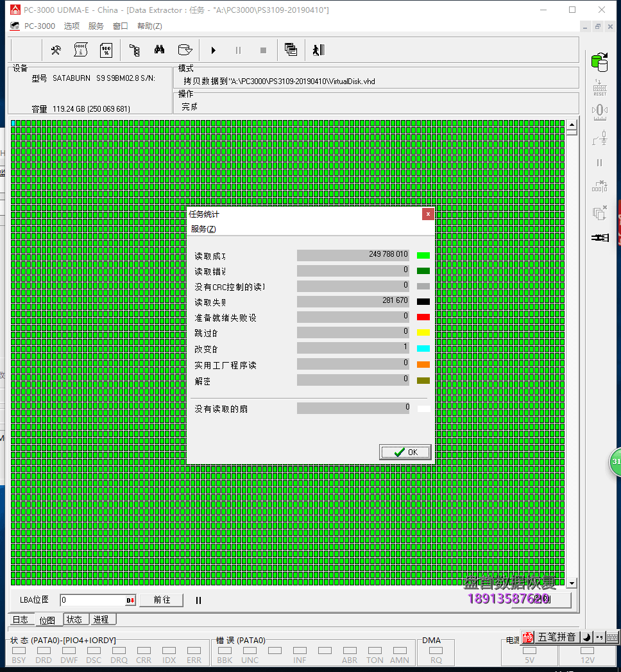
Task: Expand hidden icons chevron in system tray
Action: tap(599, 637)
